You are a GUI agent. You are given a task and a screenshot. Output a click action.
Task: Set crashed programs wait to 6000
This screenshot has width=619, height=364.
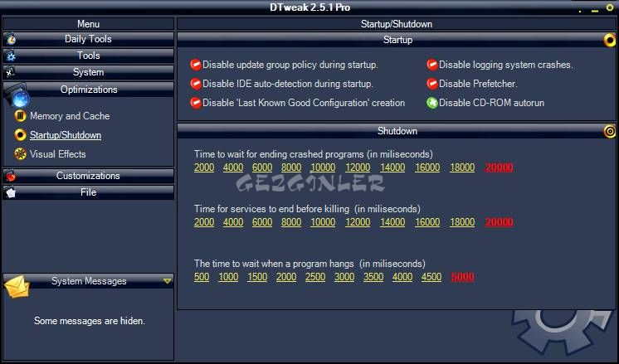point(262,167)
